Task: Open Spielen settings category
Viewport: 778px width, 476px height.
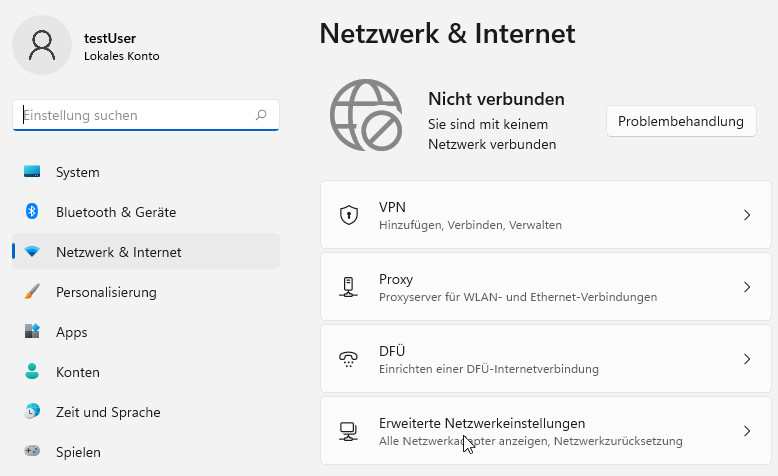Action: click(78, 452)
